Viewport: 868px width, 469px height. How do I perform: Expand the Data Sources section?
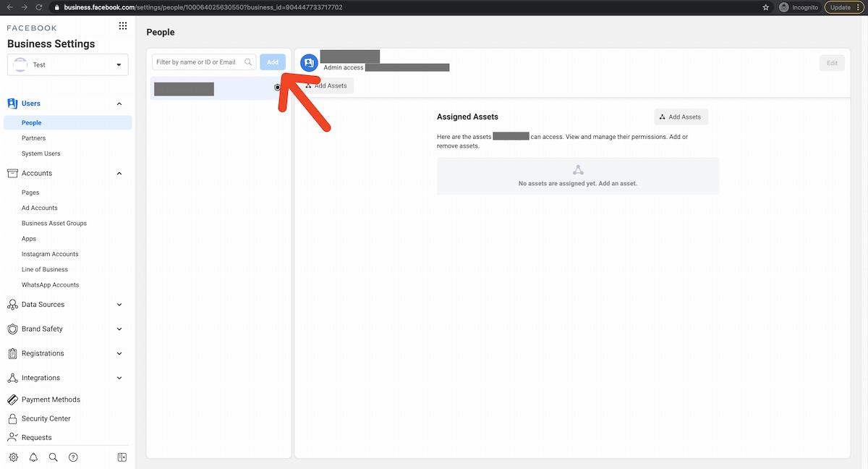[119, 305]
